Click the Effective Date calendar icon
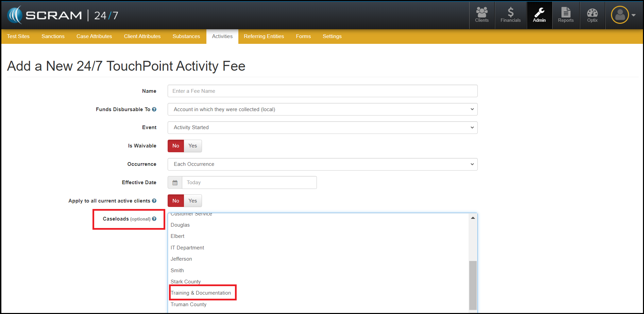This screenshot has width=644, height=314. tap(175, 183)
